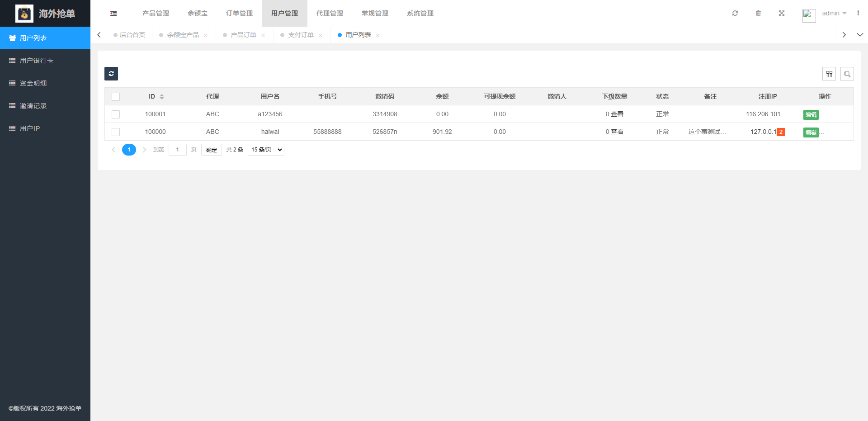Screen dimensions: 868x421
Task: Click the column settings icon near the search icon
Action: click(830, 73)
